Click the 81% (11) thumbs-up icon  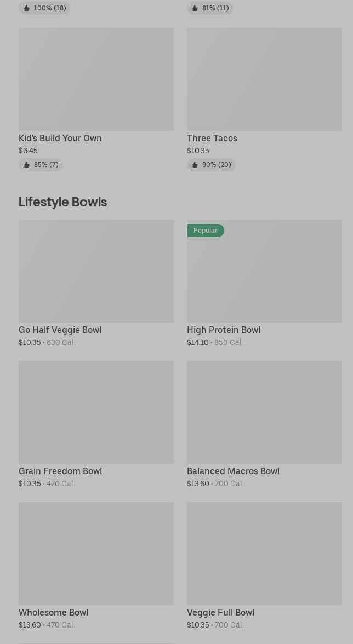[195, 8]
